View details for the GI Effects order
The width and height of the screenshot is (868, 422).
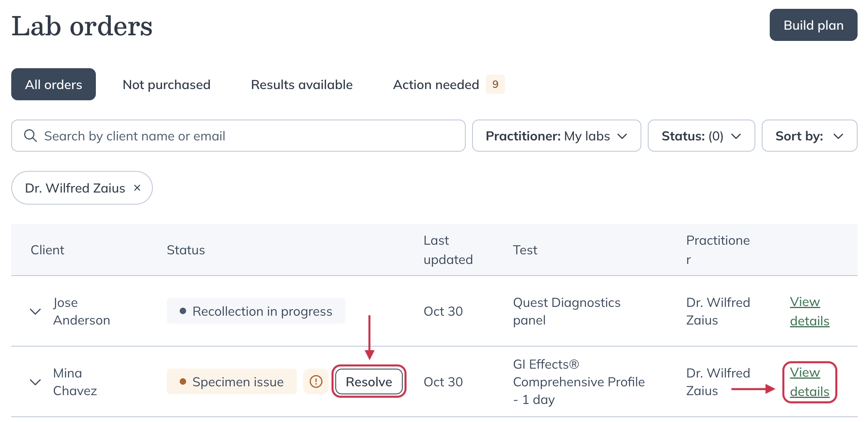[x=809, y=381]
